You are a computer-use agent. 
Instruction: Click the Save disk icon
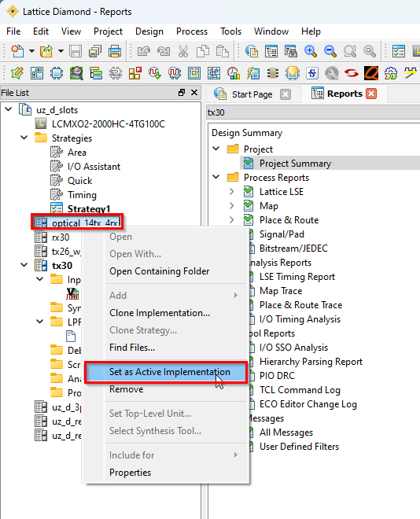(76, 51)
